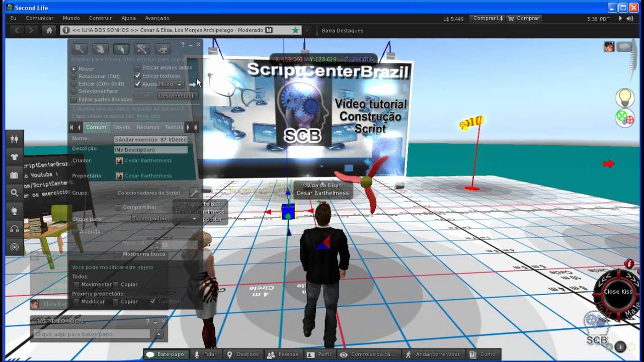Open the Eu menu

click(x=14, y=18)
